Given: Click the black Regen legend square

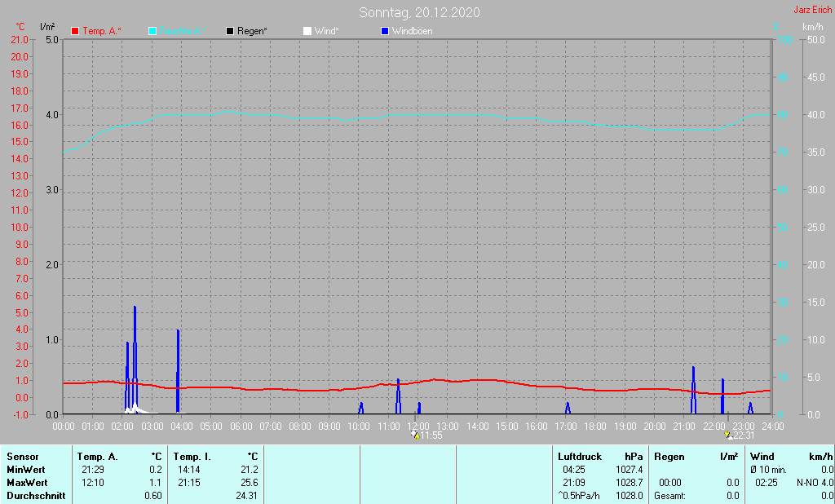Looking at the screenshot, I should click(x=230, y=31).
